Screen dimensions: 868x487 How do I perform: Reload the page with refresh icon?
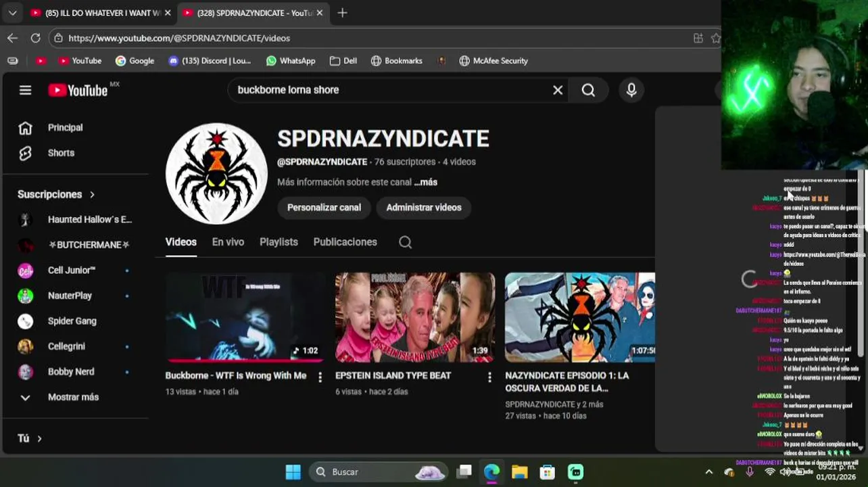pyautogui.click(x=35, y=38)
